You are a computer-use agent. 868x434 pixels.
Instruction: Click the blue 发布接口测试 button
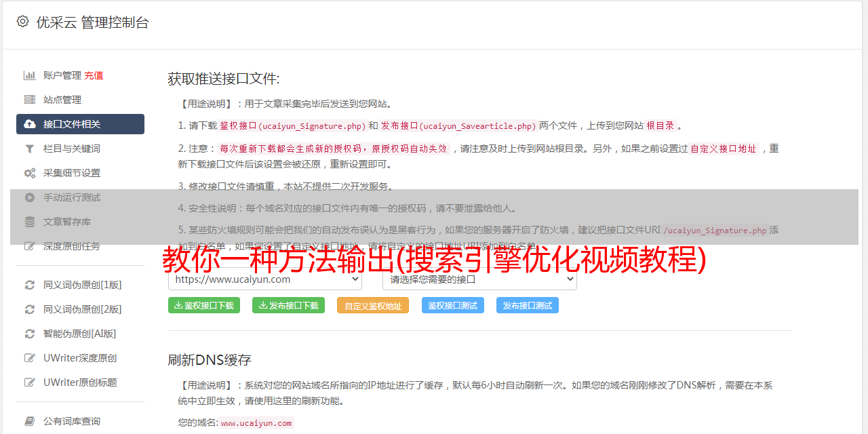click(x=528, y=305)
